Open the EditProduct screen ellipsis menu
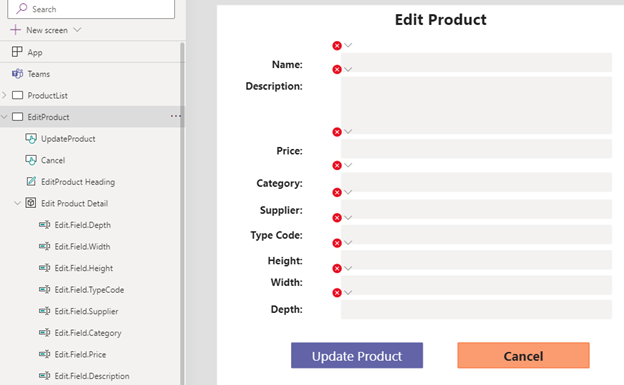 coord(176,116)
